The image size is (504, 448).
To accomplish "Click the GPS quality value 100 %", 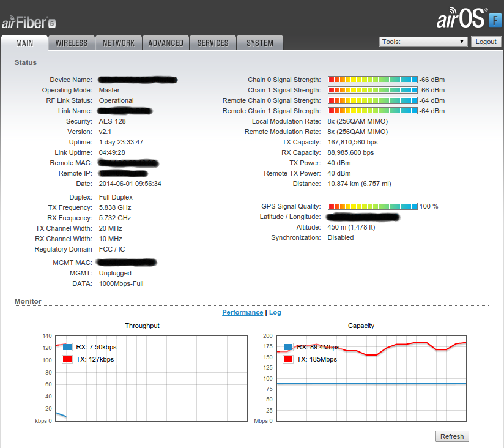I will (x=429, y=206).
